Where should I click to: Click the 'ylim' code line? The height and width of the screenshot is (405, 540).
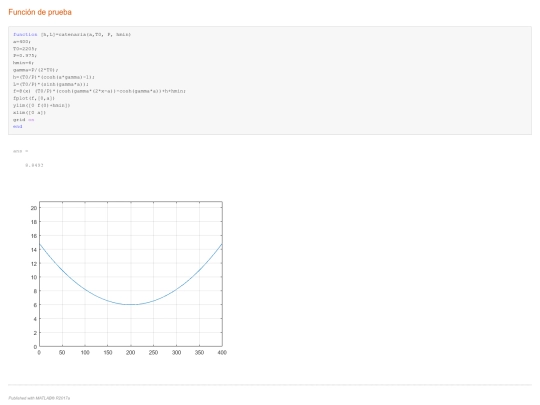coord(42,105)
